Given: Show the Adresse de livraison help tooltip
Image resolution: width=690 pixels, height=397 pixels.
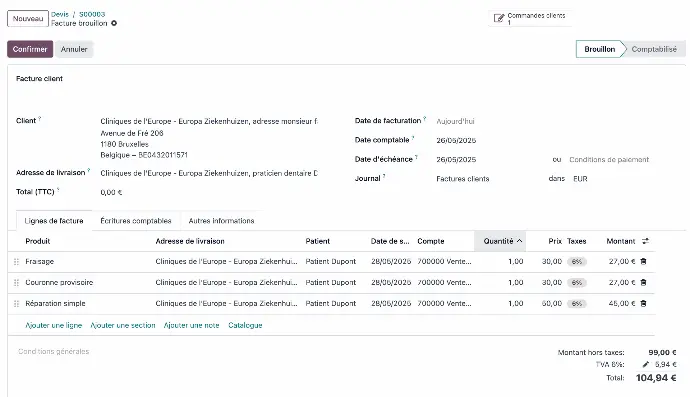Looking at the screenshot, I should 88,170.
